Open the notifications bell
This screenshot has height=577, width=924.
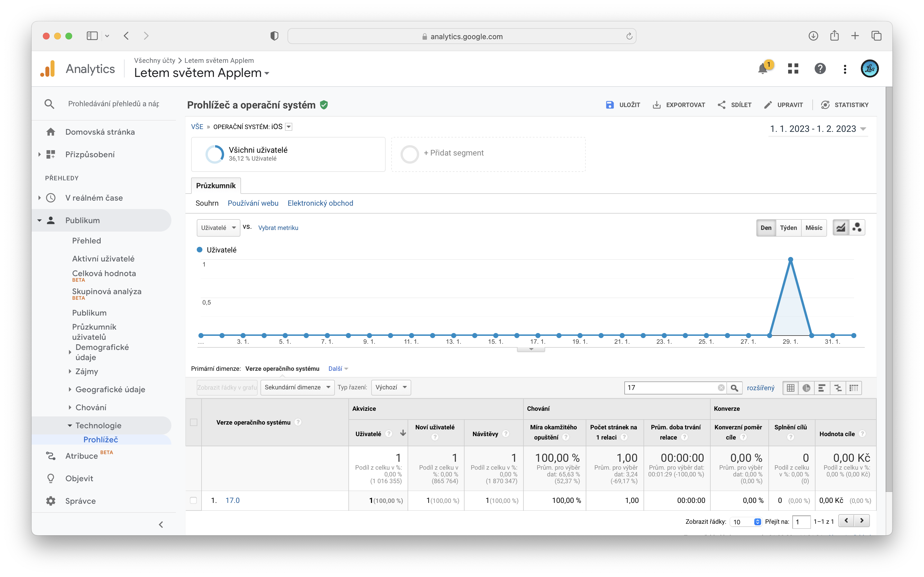[x=762, y=69]
